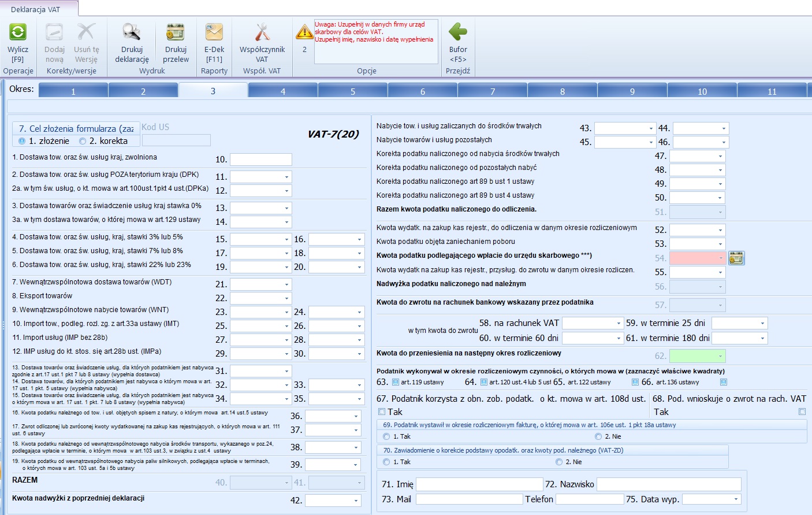The image size is (812, 515).
Task: Tick checkbox 65 art. 122 ustawy
Action: point(635,382)
